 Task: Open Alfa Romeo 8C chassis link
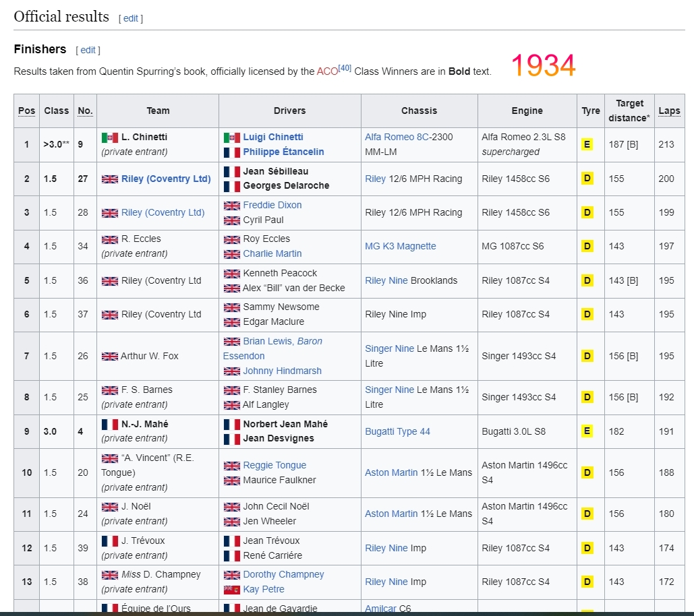click(397, 137)
